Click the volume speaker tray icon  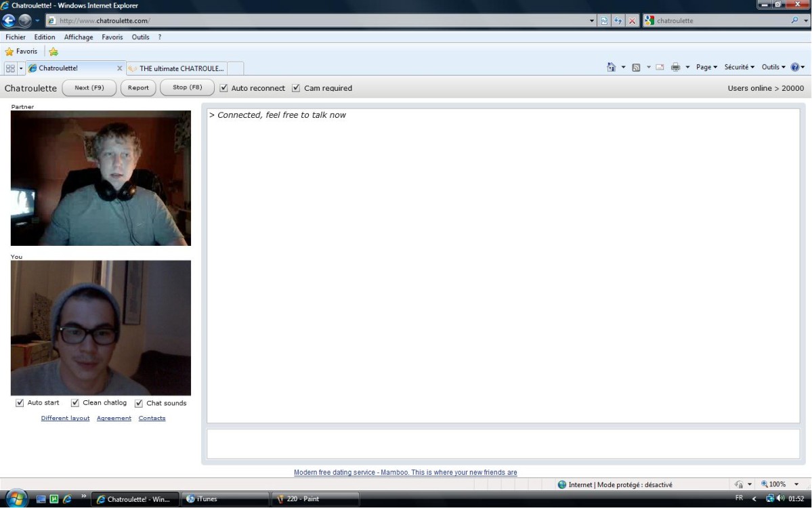coord(780,498)
